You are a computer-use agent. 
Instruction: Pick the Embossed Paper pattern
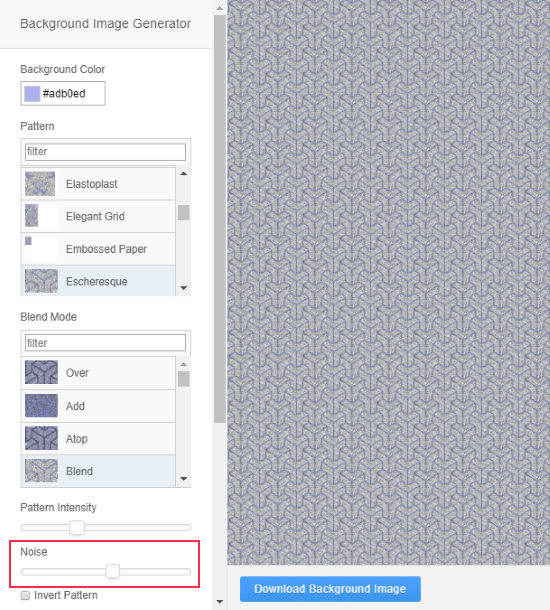point(98,249)
